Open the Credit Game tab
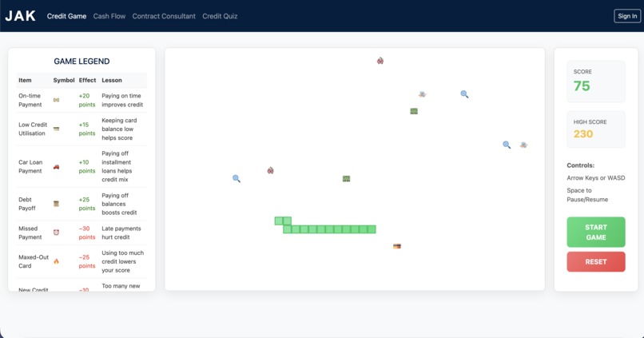 (x=66, y=16)
